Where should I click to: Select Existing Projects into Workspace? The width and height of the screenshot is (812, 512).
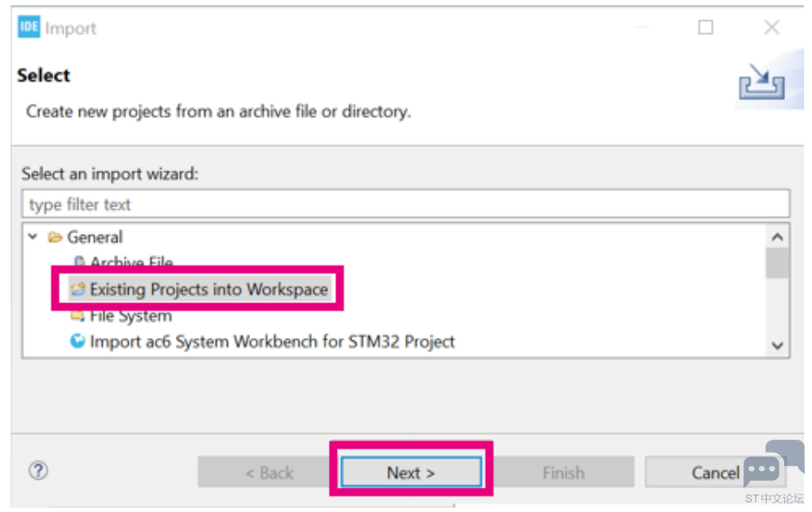pyautogui.click(x=209, y=288)
